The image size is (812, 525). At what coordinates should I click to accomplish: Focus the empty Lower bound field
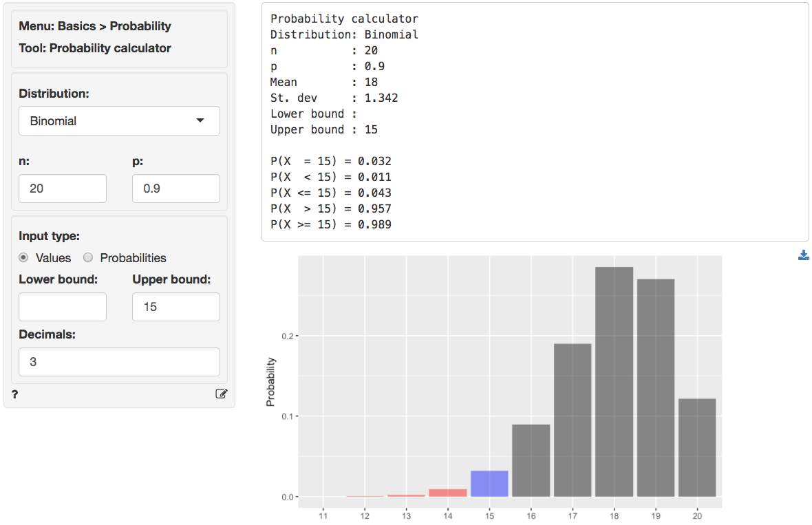63,307
